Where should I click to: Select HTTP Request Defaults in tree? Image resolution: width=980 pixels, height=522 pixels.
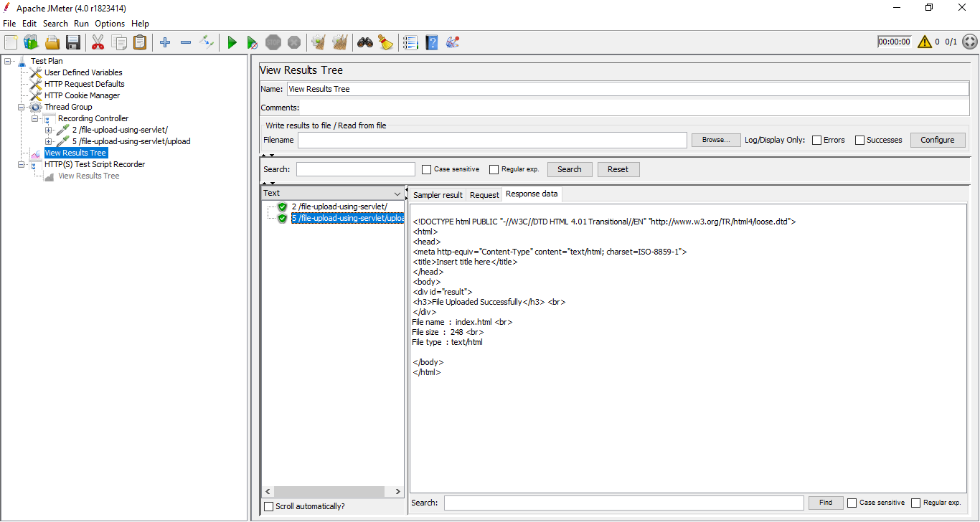click(x=85, y=84)
